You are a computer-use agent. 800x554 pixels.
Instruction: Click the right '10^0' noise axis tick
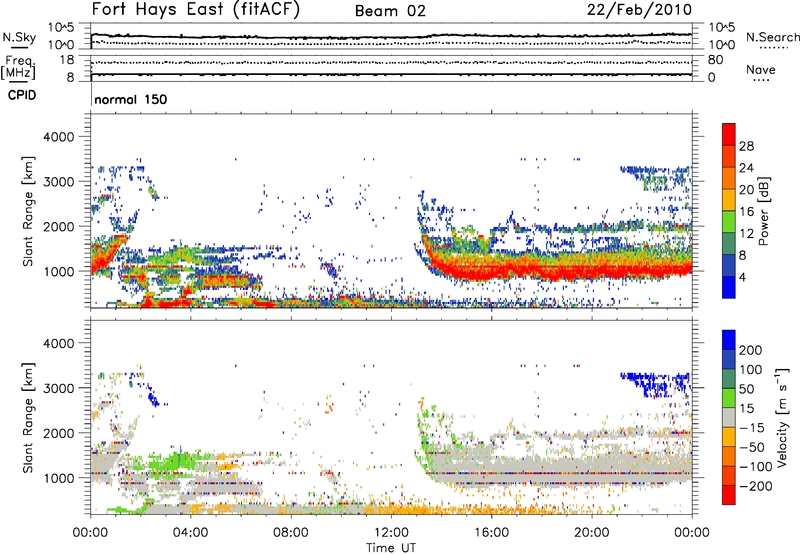[x=722, y=45]
